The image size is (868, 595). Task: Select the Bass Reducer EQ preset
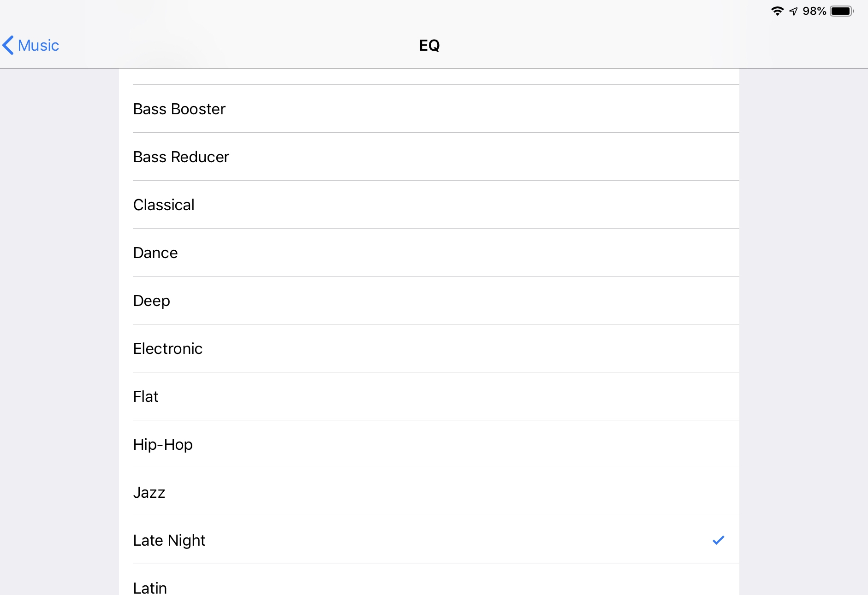pos(181,157)
